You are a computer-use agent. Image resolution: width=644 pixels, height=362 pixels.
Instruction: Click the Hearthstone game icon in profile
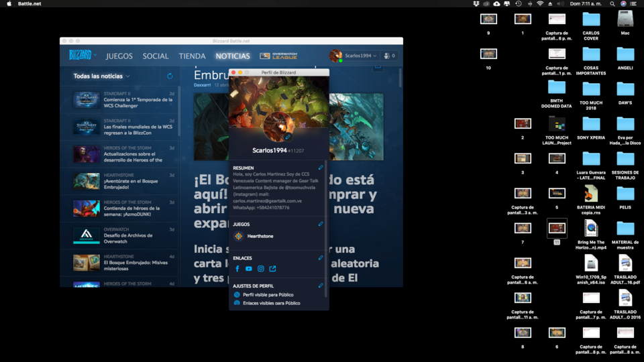pos(238,236)
